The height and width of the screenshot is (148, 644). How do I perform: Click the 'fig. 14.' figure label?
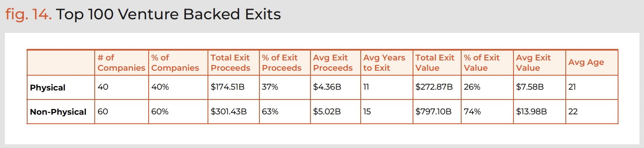pos(28,14)
